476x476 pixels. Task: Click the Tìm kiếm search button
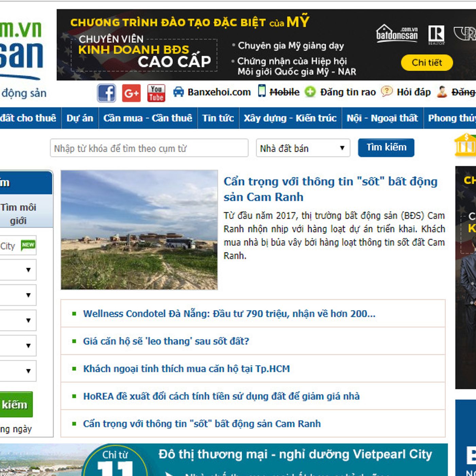coord(386,148)
